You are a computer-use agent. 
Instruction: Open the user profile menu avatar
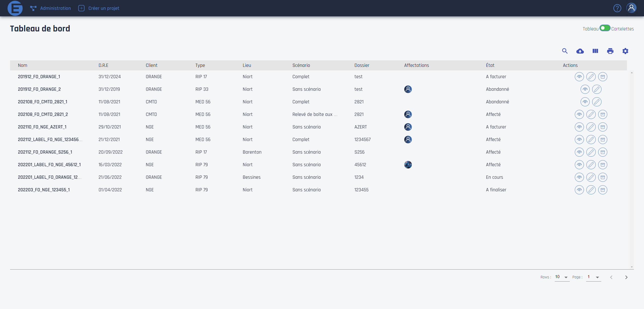(x=631, y=8)
